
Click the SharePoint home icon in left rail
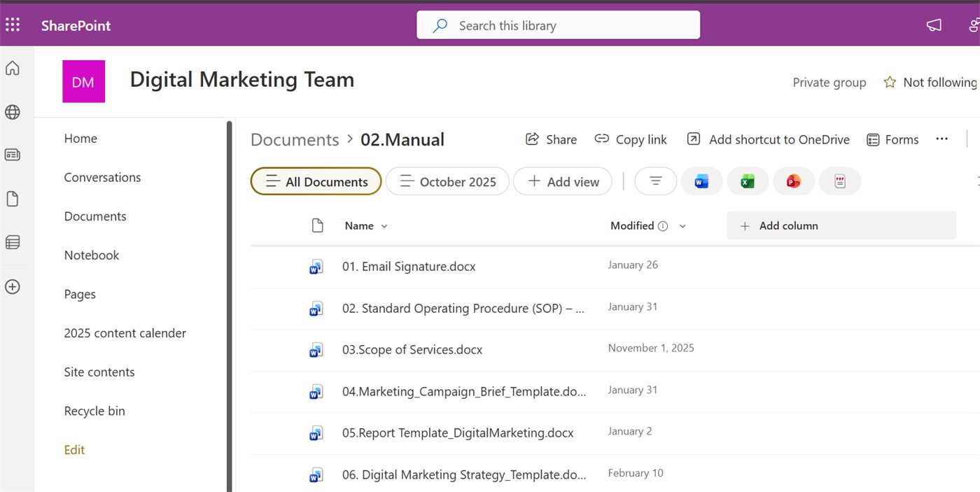click(x=13, y=69)
